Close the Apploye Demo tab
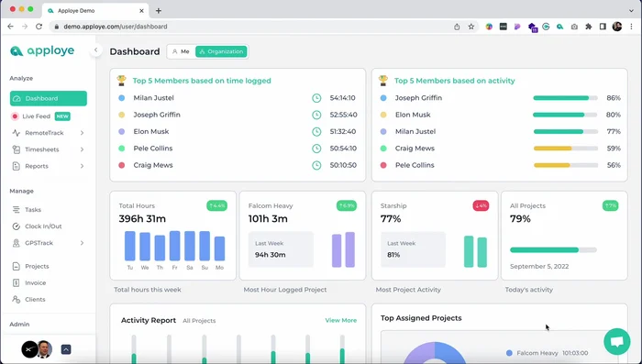The width and height of the screenshot is (642, 364). pyautogui.click(x=141, y=11)
